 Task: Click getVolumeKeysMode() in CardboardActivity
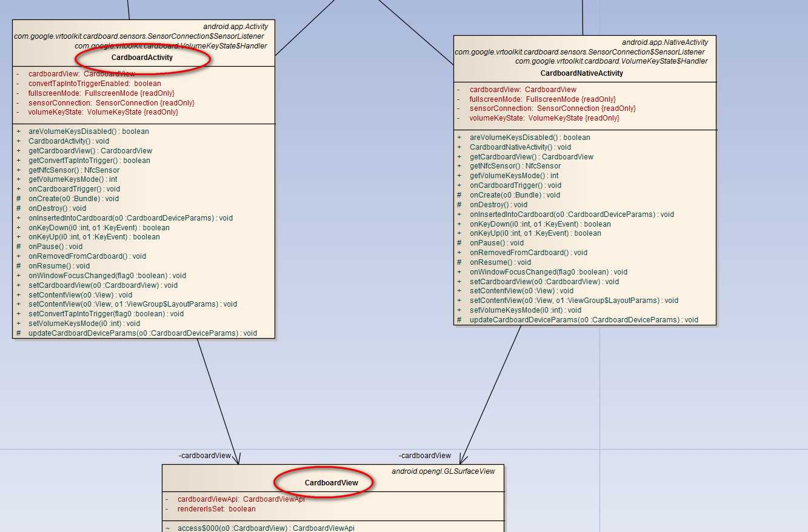[x=73, y=179]
